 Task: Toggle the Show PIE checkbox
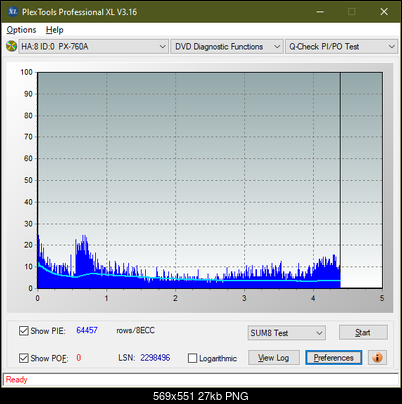[24, 331]
